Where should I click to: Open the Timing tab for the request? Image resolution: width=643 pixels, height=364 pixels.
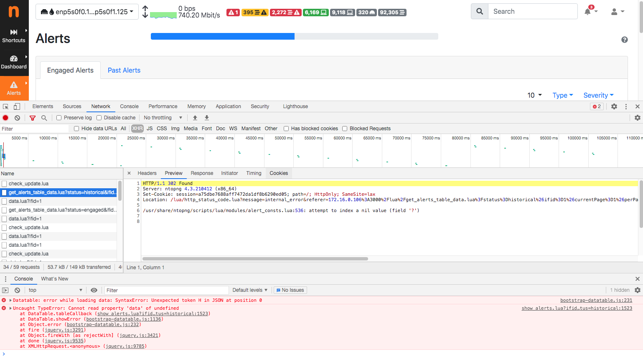point(254,173)
